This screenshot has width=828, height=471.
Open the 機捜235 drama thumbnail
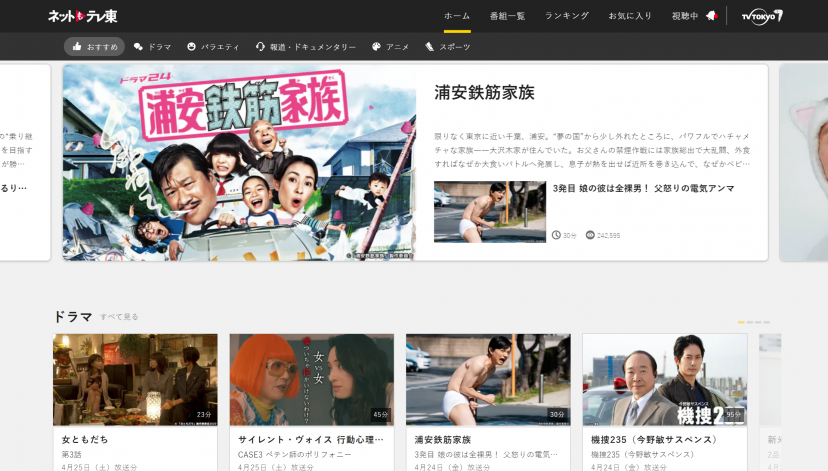tap(665, 380)
